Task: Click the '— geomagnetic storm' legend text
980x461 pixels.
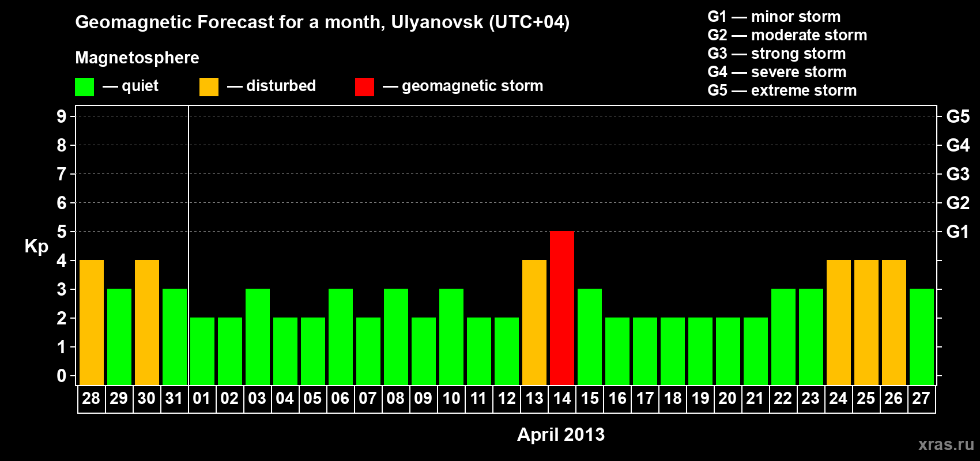Action: pyautogui.click(x=463, y=86)
